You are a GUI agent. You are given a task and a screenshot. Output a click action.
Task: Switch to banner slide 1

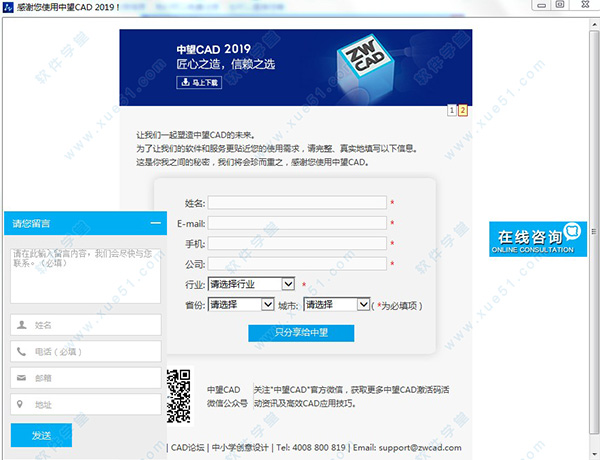click(x=452, y=110)
